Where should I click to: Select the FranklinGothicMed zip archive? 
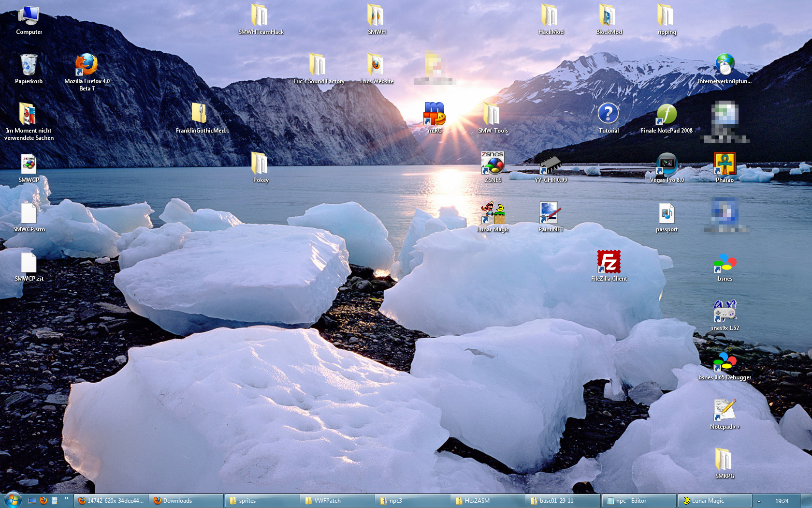202,119
